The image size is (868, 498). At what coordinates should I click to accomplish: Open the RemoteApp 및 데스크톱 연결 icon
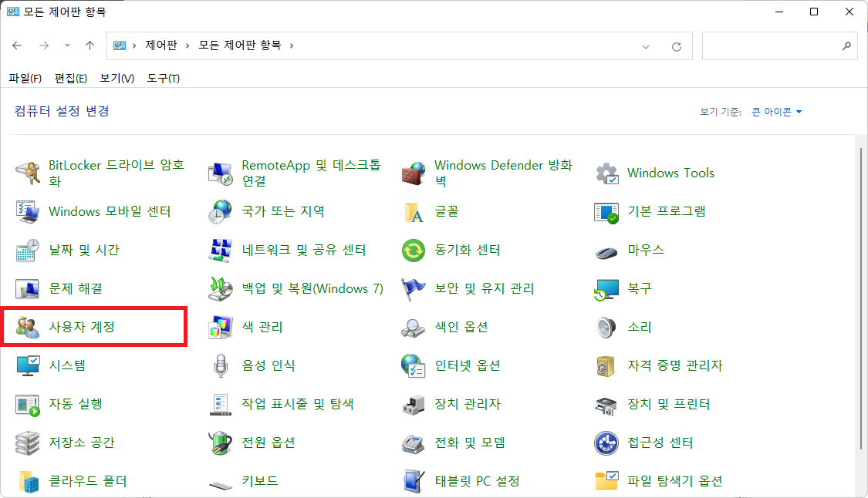coord(221,173)
